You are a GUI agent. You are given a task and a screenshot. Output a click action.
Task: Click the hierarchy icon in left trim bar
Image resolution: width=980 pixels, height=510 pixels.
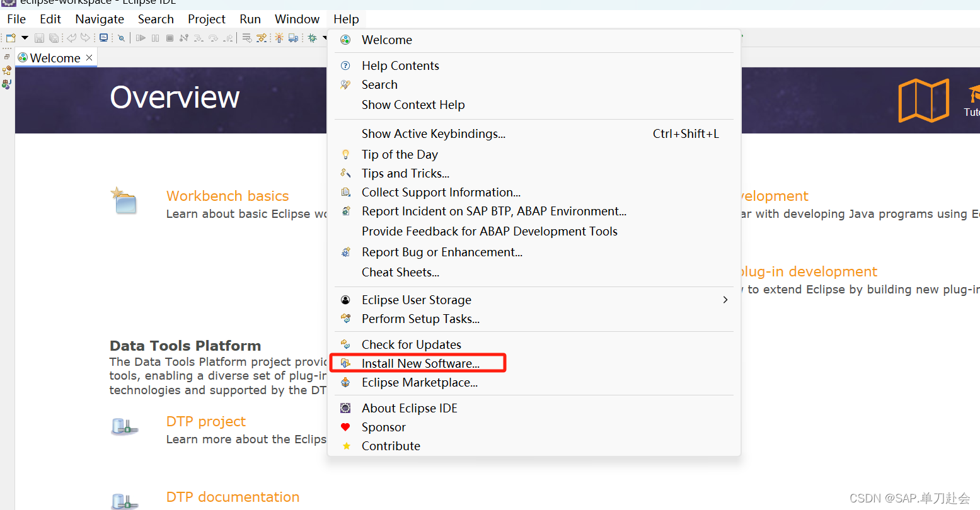coord(7,71)
